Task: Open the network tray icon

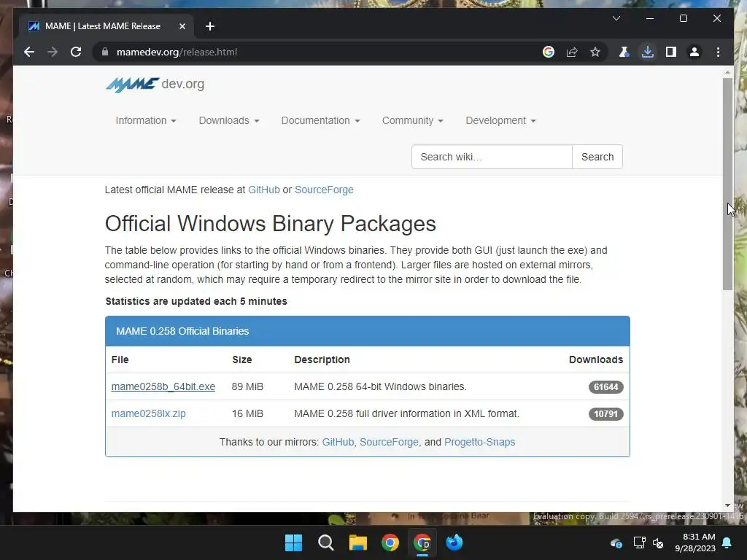Action: [639, 542]
